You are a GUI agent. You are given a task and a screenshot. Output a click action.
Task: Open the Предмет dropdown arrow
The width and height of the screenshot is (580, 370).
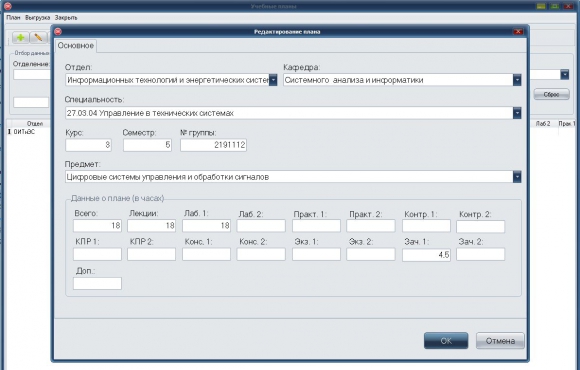click(517, 177)
